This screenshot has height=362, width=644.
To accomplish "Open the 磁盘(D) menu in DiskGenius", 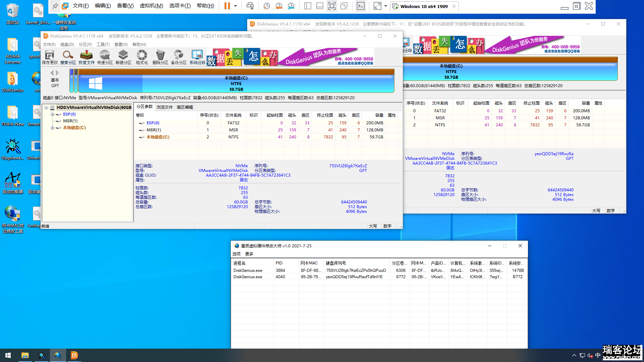I will (x=67, y=44).
